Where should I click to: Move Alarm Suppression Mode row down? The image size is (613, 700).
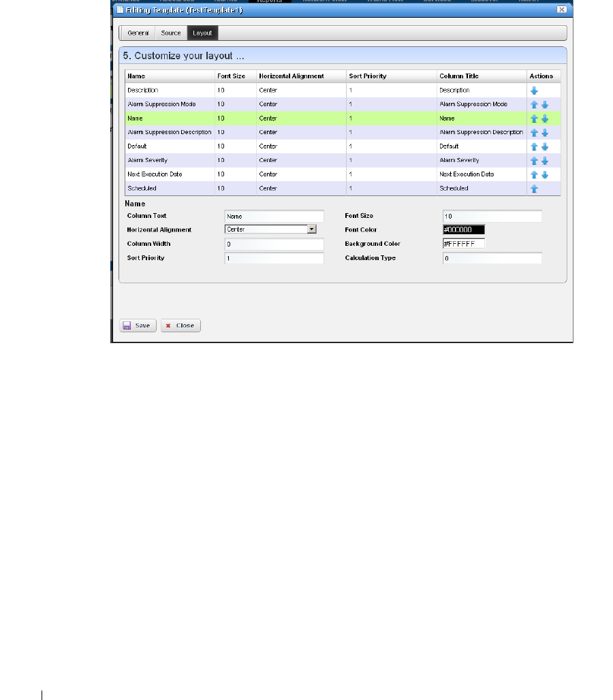click(x=545, y=104)
